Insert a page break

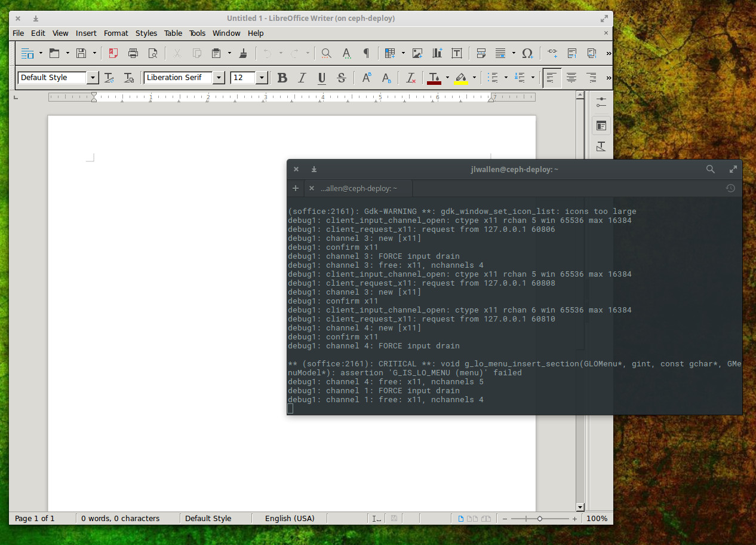[x=481, y=53]
